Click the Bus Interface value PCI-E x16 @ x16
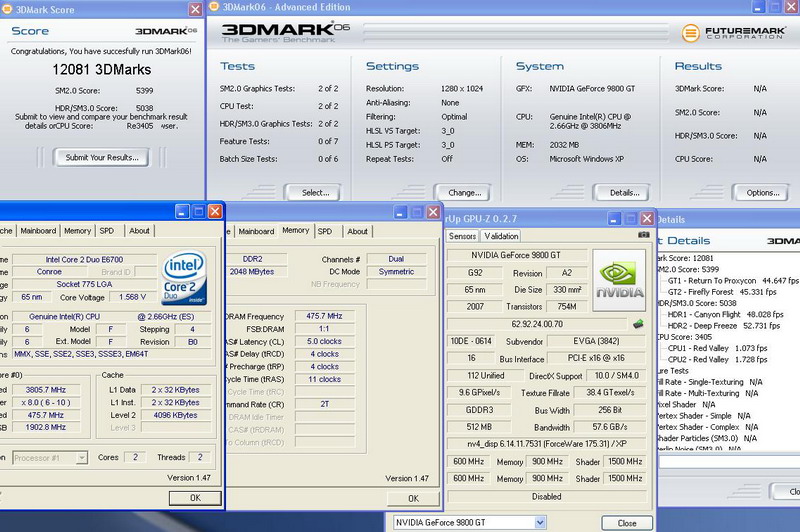The height and width of the screenshot is (532, 800). (596, 358)
